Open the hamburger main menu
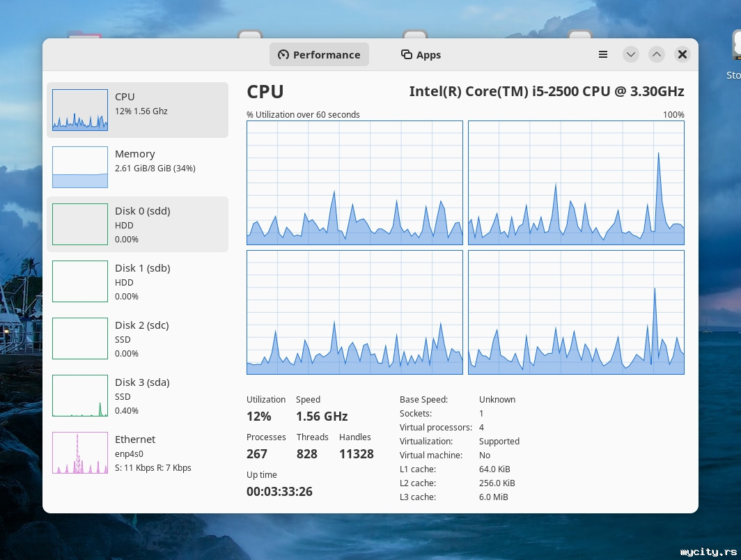This screenshot has height=560, width=741. (603, 54)
